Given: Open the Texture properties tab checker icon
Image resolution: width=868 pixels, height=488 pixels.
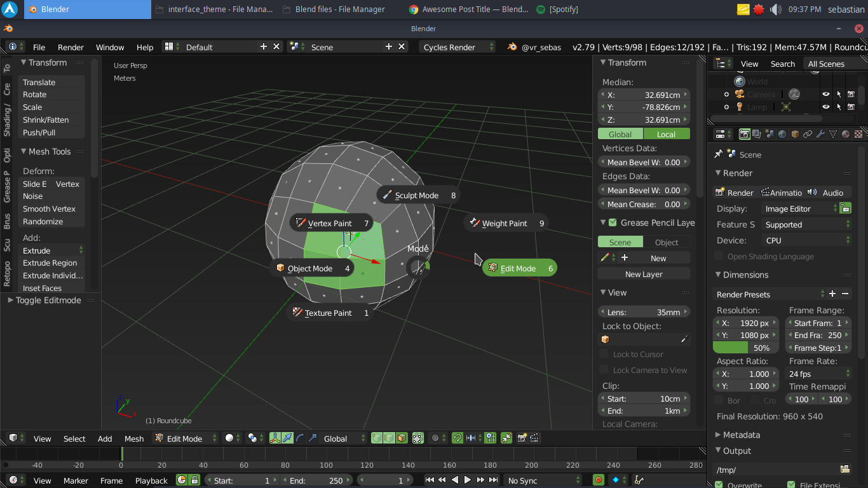Looking at the screenshot, I should click(x=858, y=134).
